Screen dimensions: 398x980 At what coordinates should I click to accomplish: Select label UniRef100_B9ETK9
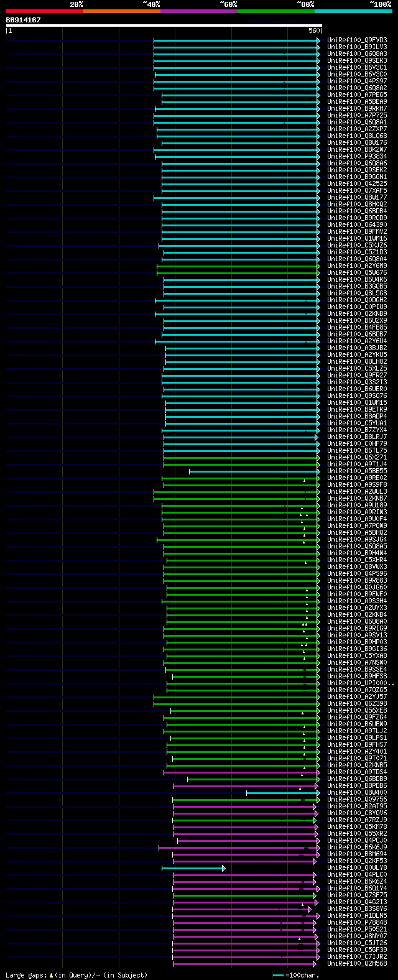point(357,410)
